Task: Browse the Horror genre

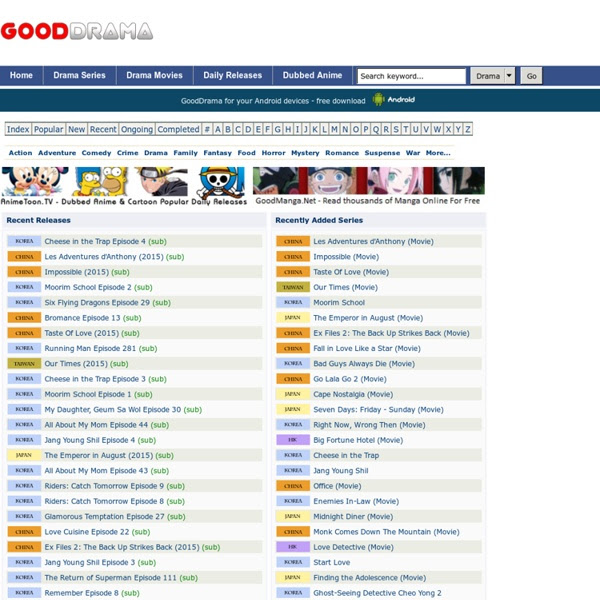Action: click(x=274, y=153)
